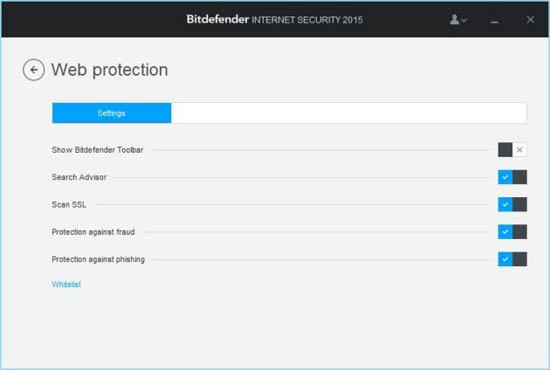Switch off Protection against phishing
550x370 pixels.
click(512, 259)
